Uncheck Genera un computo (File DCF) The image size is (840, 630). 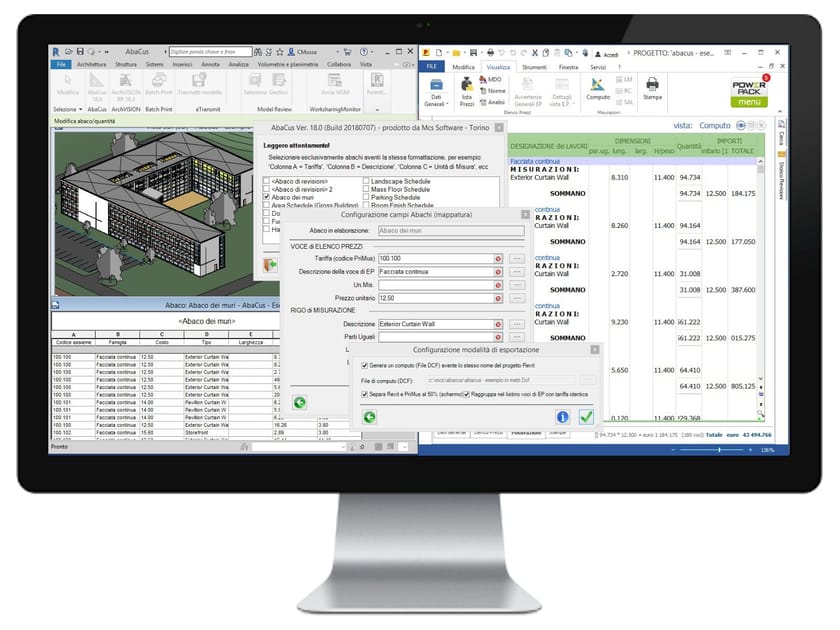tap(363, 366)
